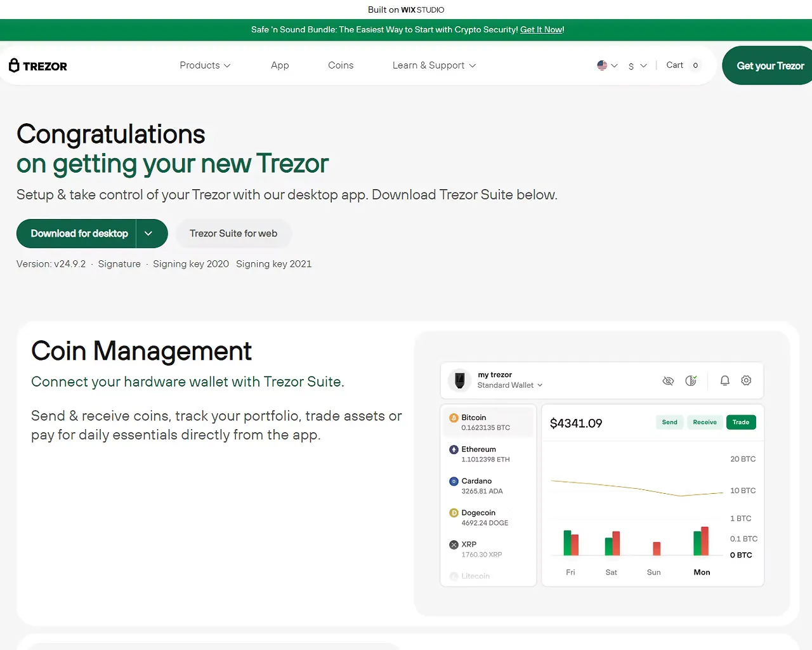Click the Fri bars in chart
Screen dimensions: 812x650
pyautogui.click(x=571, y=543)
